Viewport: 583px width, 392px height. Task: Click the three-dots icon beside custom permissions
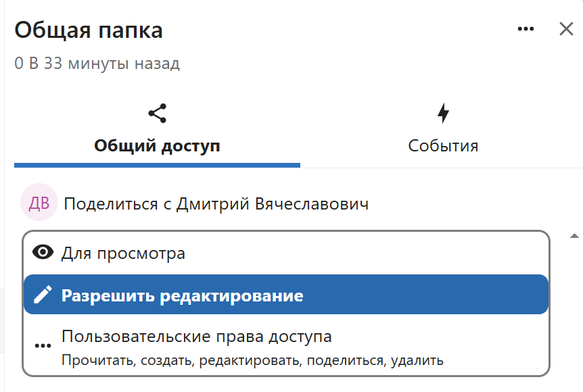(x=43, y=345)
